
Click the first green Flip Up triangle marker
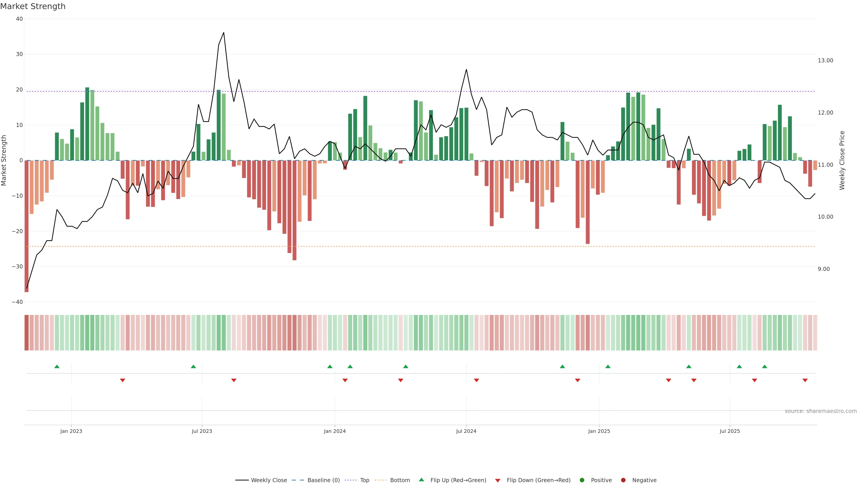click(57, 366)
